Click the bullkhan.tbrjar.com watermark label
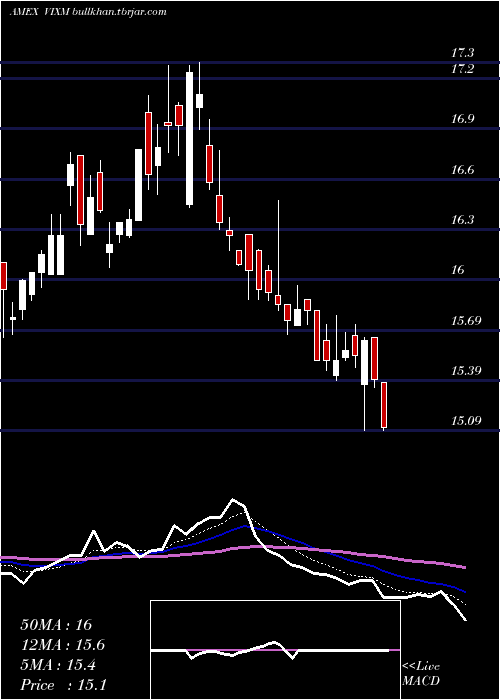Viewport: 500px width, 700px height. point(118,12)
